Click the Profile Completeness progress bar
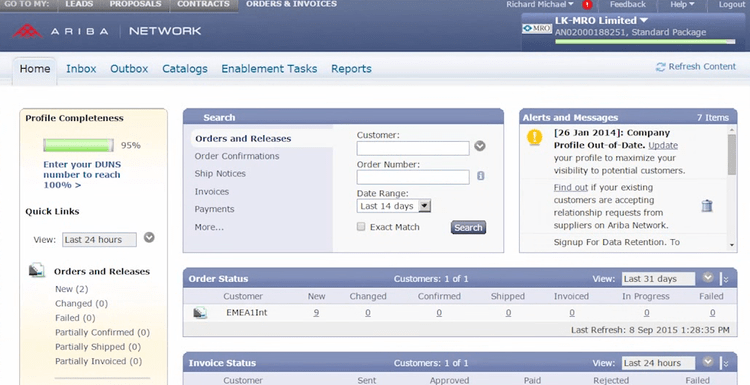 point(78,145)
